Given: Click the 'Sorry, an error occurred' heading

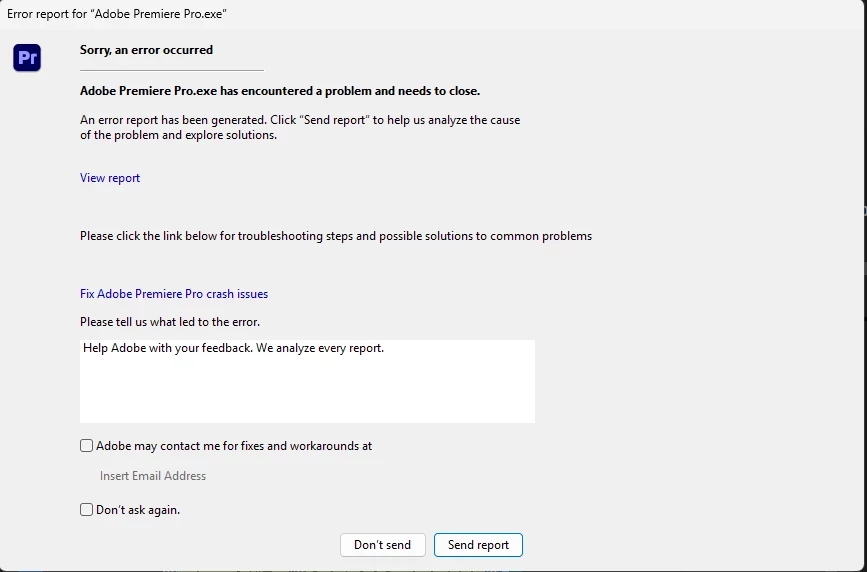Looking at the screenshot, I should tap(147, 50).
